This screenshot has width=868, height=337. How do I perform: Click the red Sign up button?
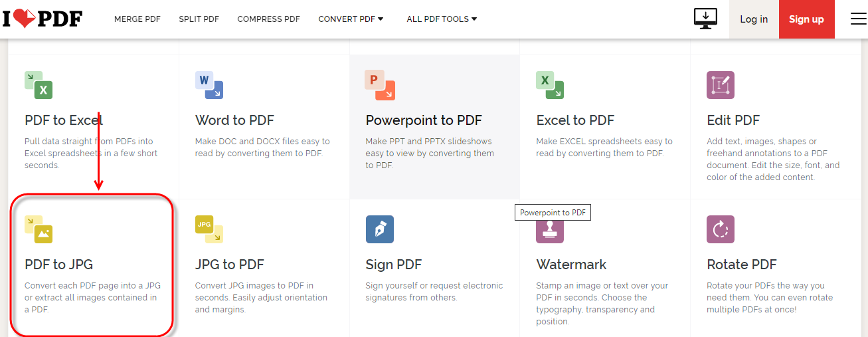[806, 19]
